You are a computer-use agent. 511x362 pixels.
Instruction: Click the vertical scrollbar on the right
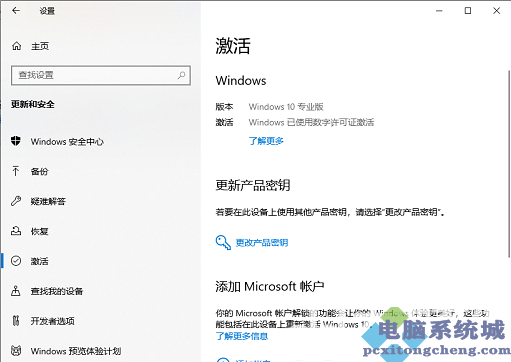509,163
